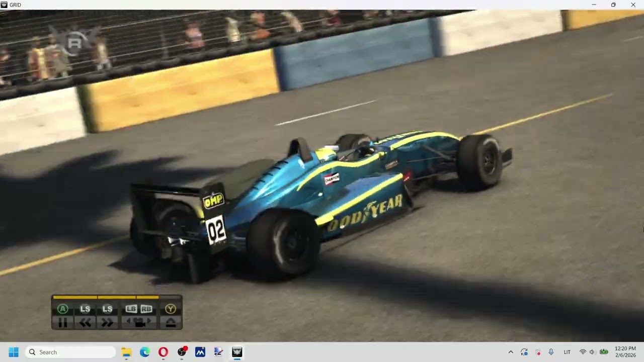The image size is (644, 362).
Task: Open Wi-Fi network settings in tray
Action: (x=583, y=352)
